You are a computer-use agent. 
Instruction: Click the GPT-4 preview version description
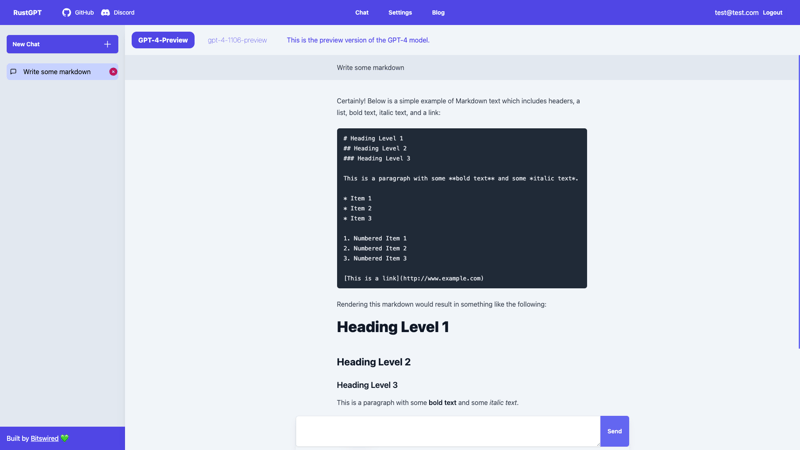358,40
